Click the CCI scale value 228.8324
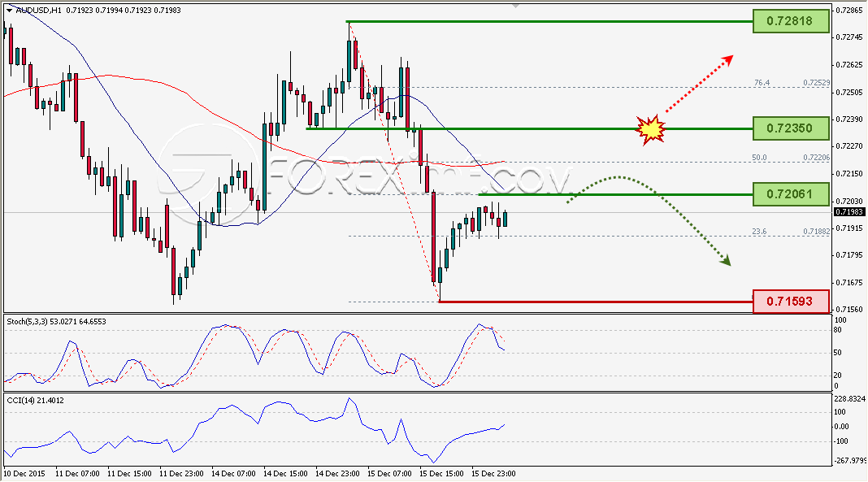868x482 pixels. tap(850, 399)
